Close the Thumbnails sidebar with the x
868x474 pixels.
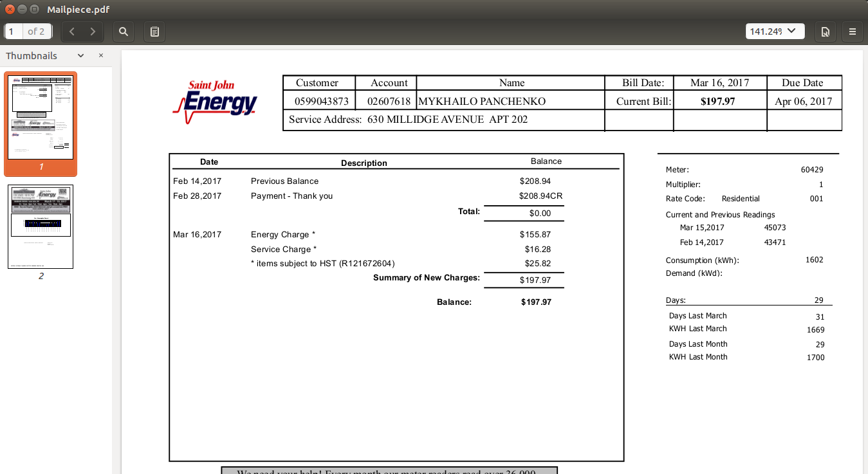click(101, 55)
